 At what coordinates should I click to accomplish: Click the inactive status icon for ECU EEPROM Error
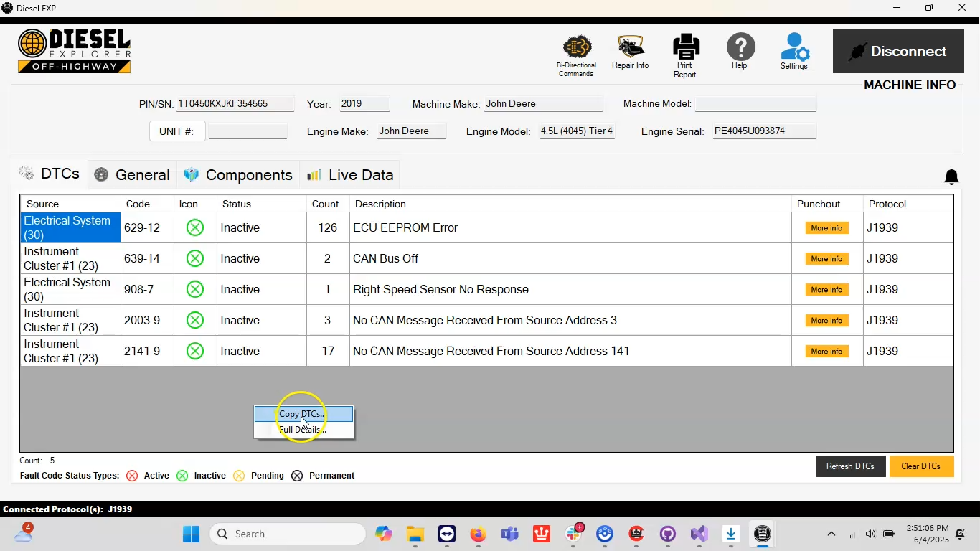194,227
